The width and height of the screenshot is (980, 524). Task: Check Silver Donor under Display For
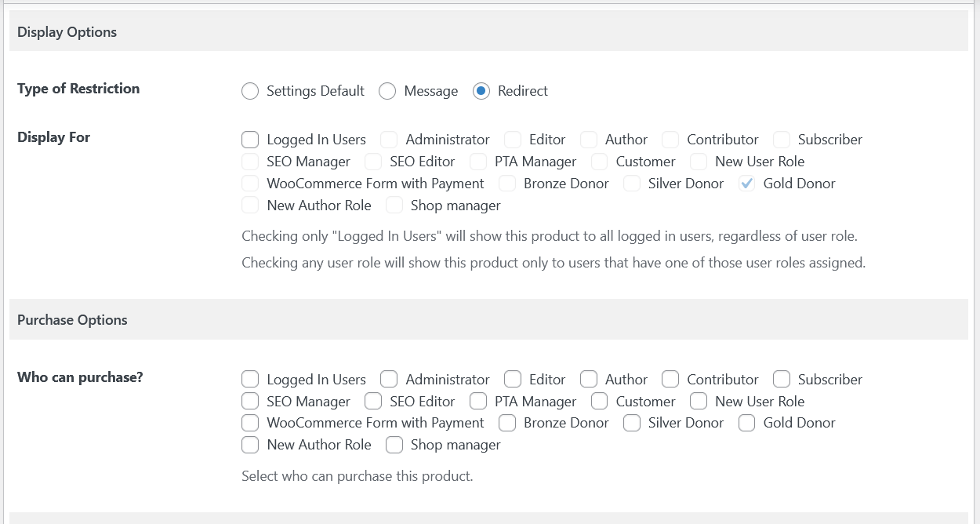(632, 184)
